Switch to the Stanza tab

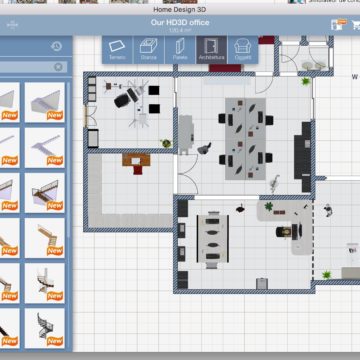pyautogui.click(x=148, y=50)
